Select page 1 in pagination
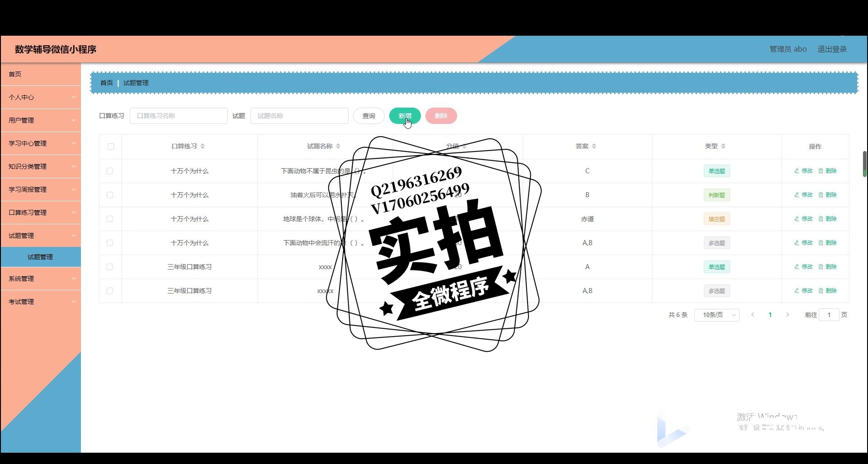This screenshot has width=868, height=464. click(770, 315)
